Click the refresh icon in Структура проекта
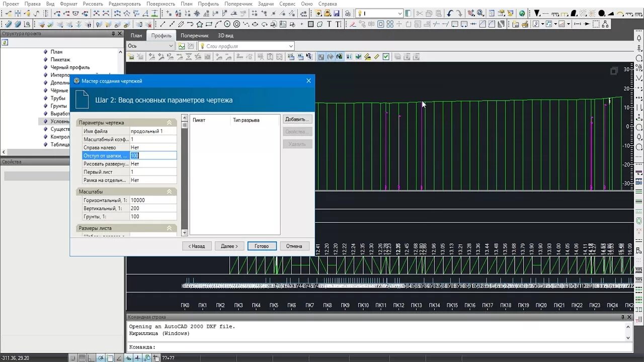This screenshot has height=362, width=644. 5,43
